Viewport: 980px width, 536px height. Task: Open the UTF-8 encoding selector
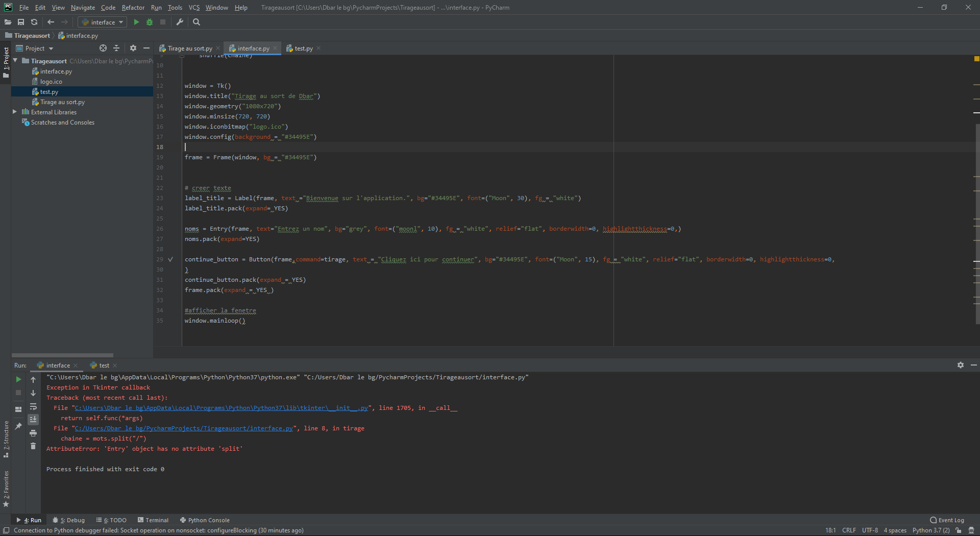(870, 530)
